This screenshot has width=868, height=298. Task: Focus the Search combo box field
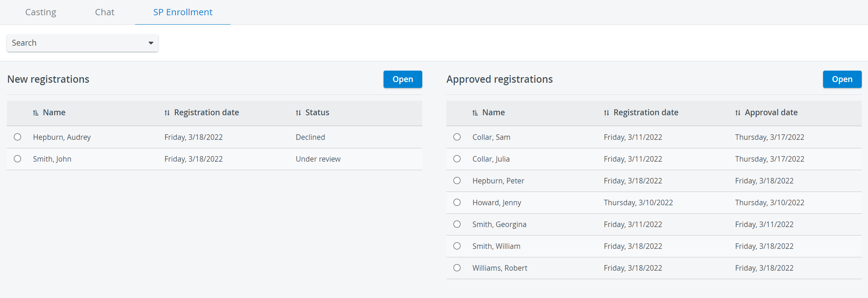pos(83,43)
